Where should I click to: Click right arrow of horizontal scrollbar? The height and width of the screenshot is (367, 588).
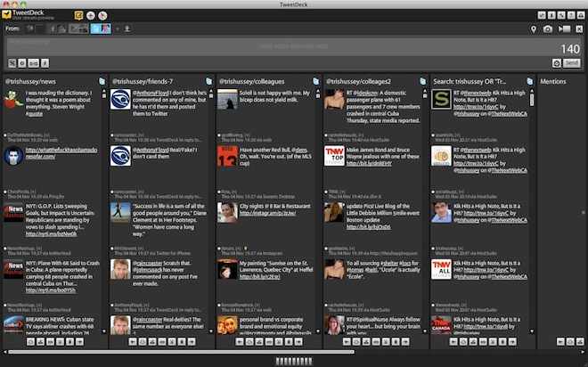(584, 352)
